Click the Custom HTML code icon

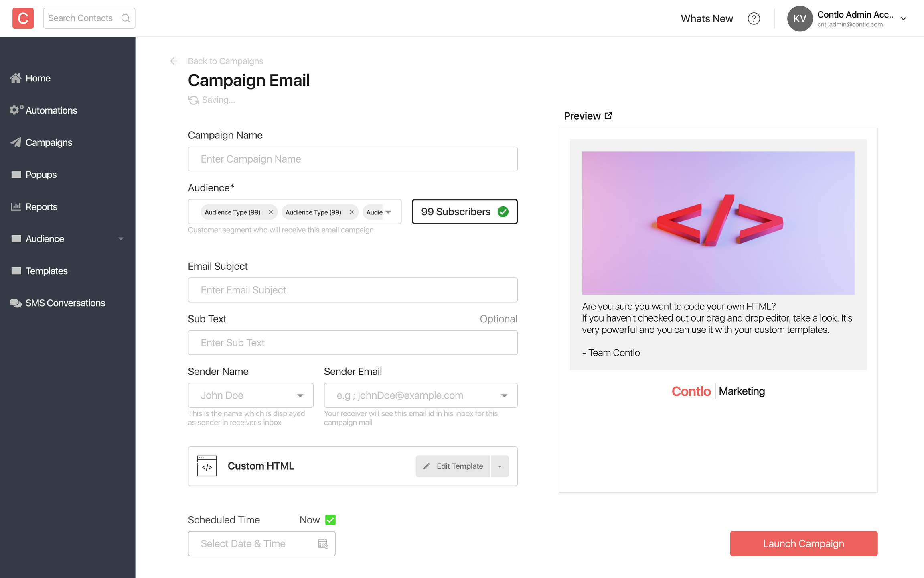pyautogui.click(x=207, y=466)
